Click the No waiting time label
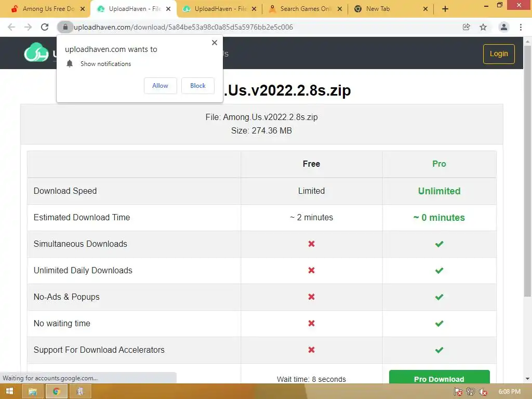Image resolution: width=532 pixels, height=399 pixels. pyautogui.click(x=62, y=323)
